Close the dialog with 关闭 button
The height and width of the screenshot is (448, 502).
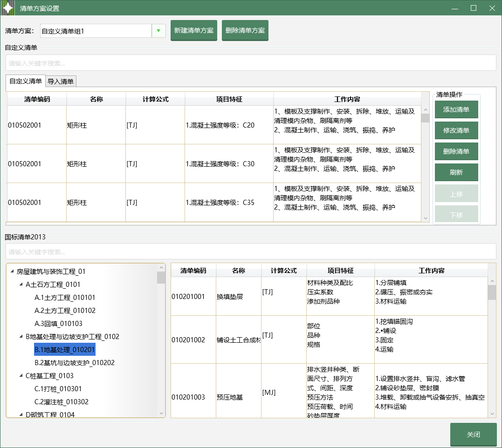tap(473, 434)
